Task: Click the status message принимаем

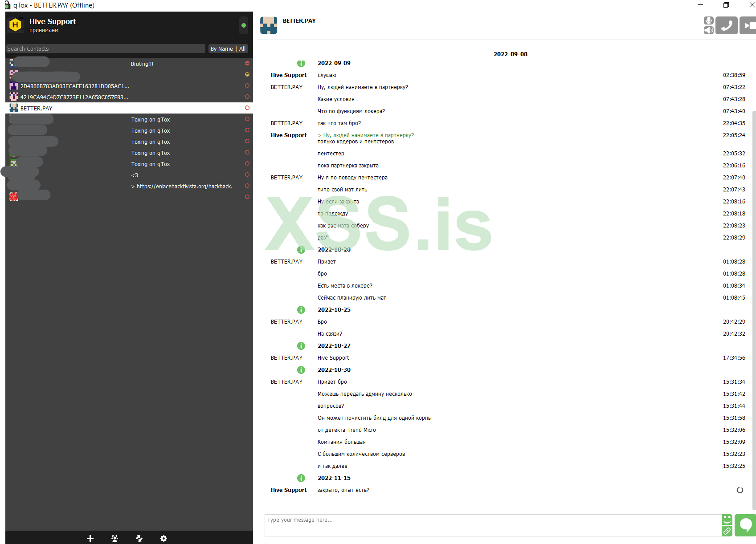Action: point(44,30)
